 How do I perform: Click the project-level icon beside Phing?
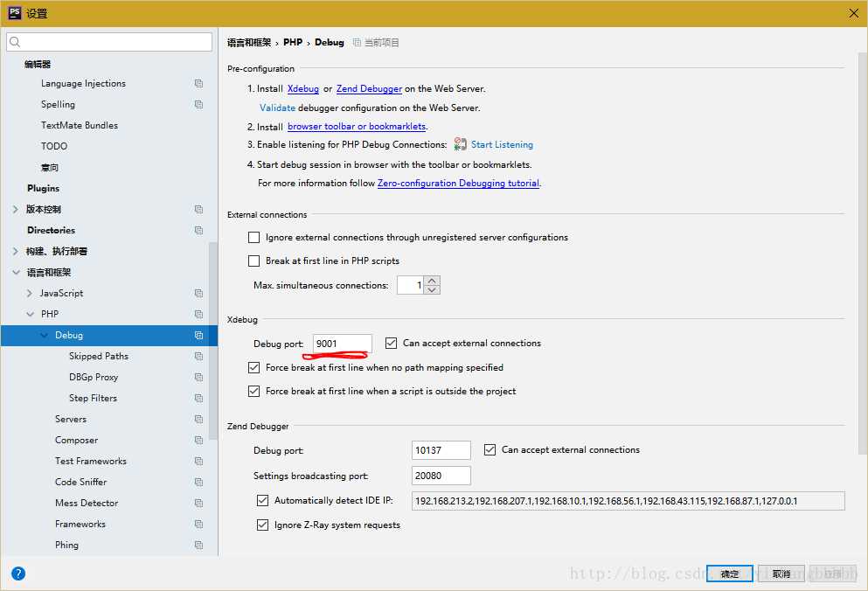click(x=198, y=545)
